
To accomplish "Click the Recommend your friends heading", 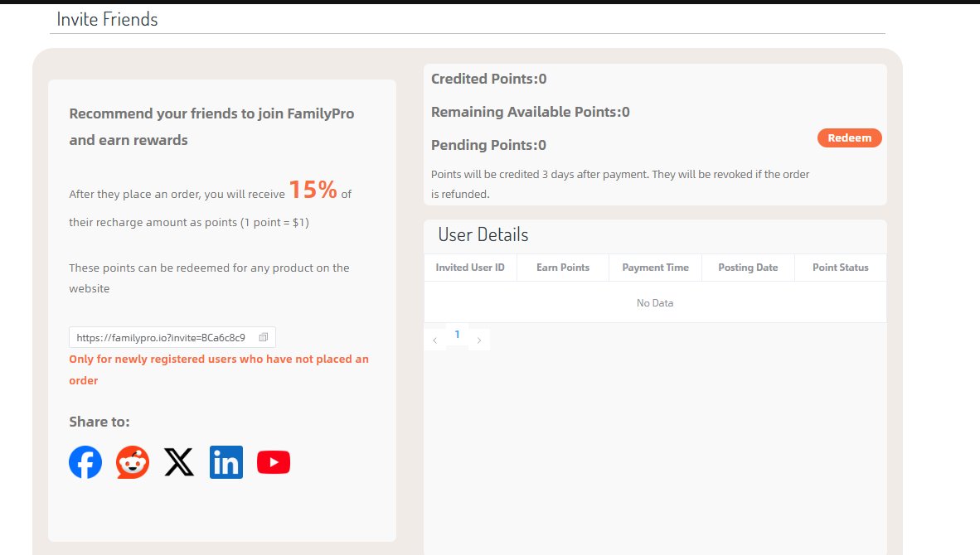I will (x=211, y=127).
